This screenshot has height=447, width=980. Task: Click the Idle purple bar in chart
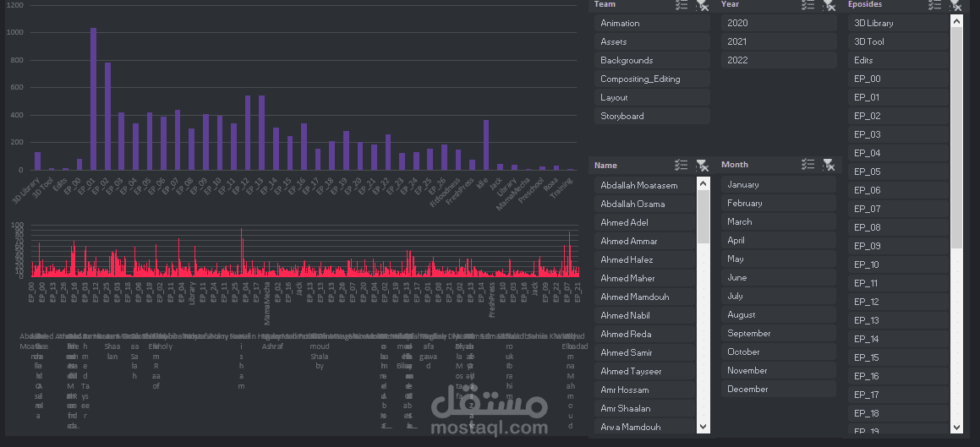tap(485, 144)
